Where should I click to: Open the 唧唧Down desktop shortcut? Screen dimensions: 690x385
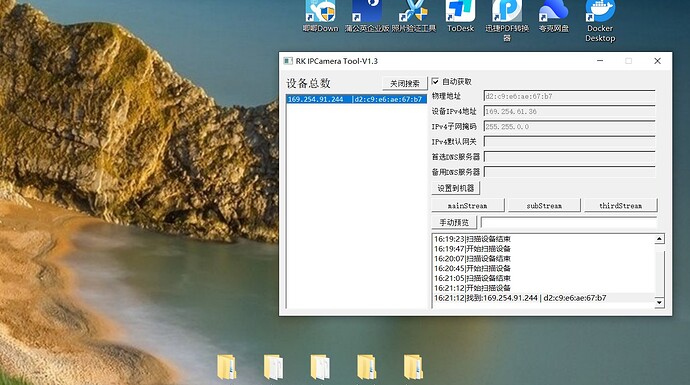coord(320,15)
